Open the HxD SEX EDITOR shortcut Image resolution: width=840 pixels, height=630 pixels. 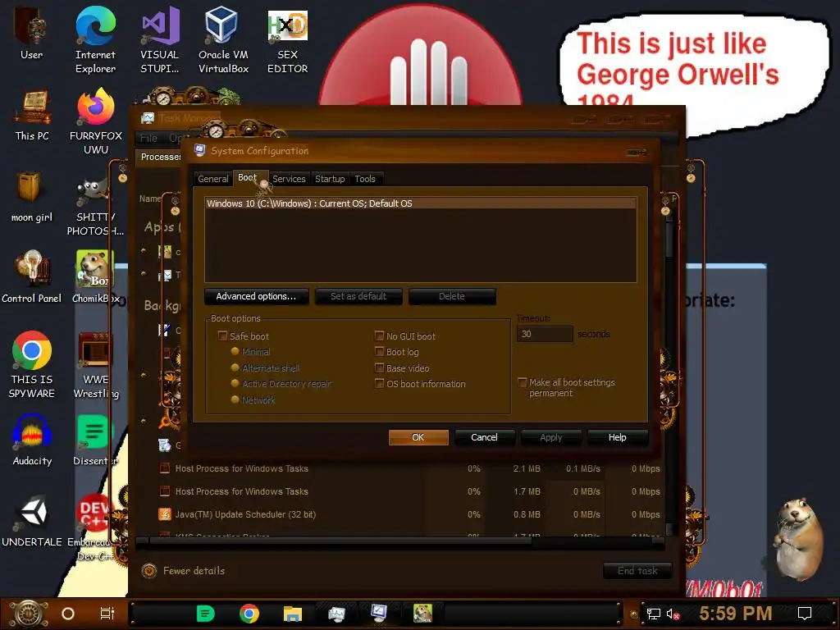pyautogui.click(x=288, y=39)
